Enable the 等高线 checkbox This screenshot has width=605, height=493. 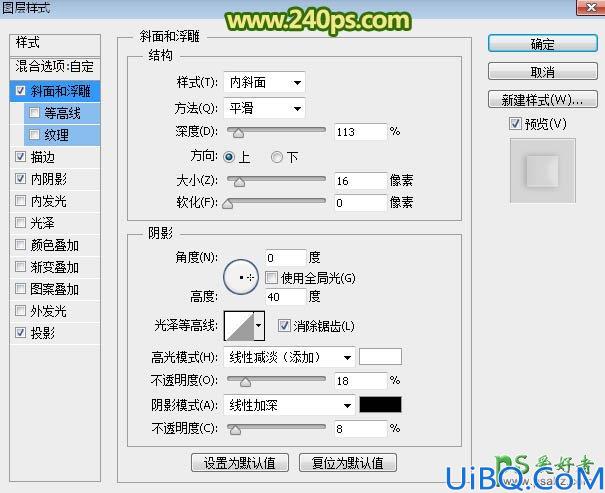[34, 113]
